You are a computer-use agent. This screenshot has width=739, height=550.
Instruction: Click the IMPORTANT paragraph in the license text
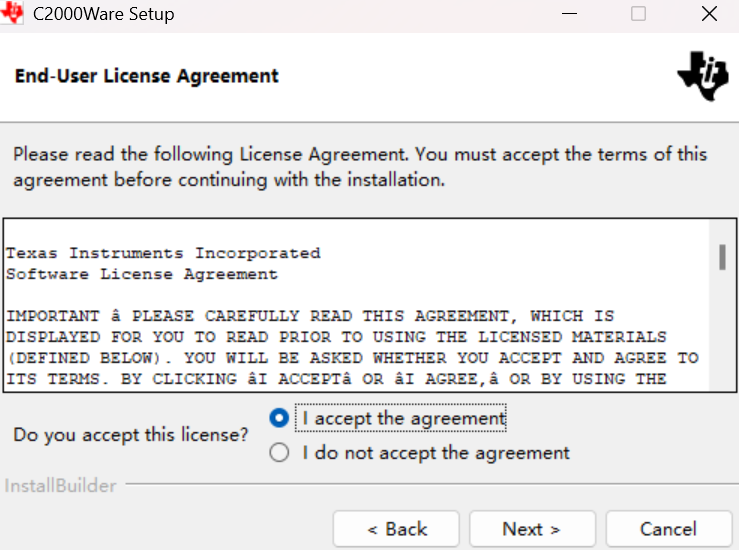pos(353,347)
